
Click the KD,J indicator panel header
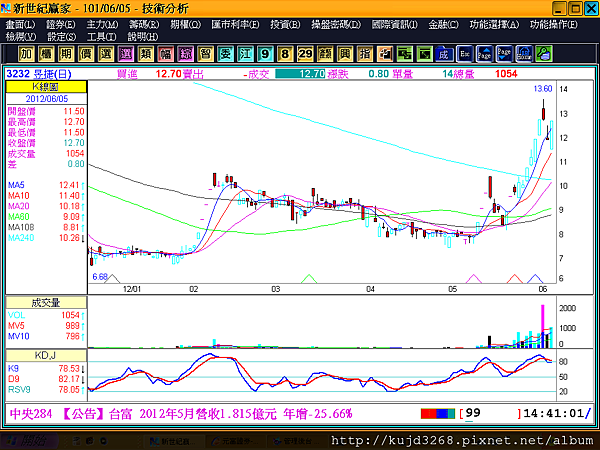pos(46,355)
